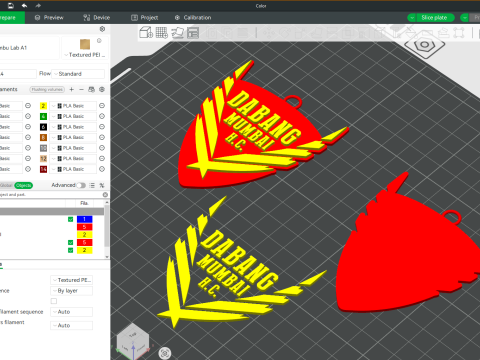Click edit icon right of filament 14
The height and width of the screenshot is (360, 480).
click(102, 169)
